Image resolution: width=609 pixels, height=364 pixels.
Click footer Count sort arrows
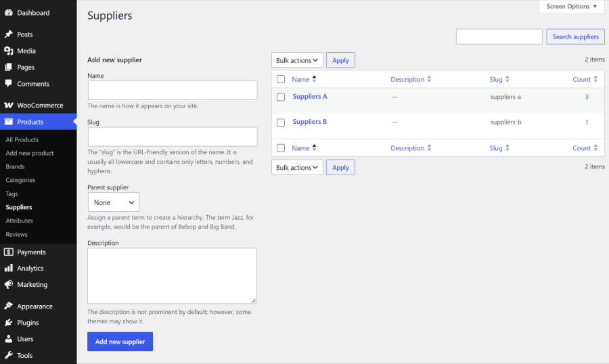point(595,147)
